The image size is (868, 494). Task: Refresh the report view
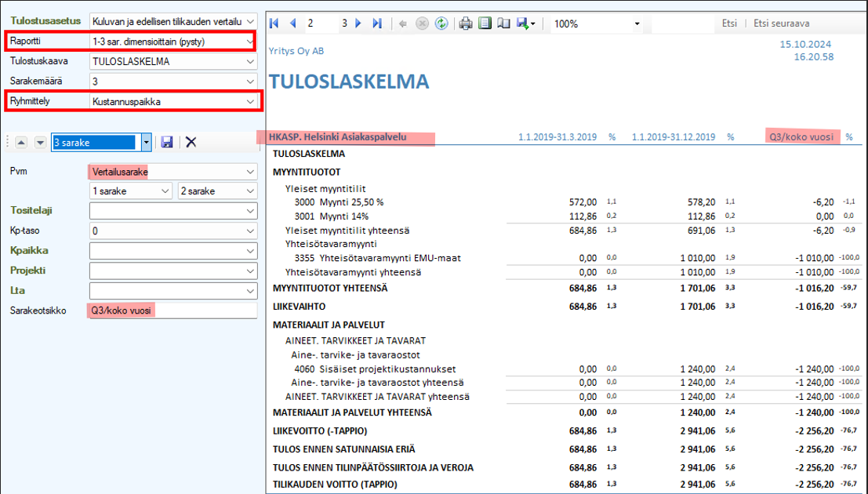tap(441, 24)
